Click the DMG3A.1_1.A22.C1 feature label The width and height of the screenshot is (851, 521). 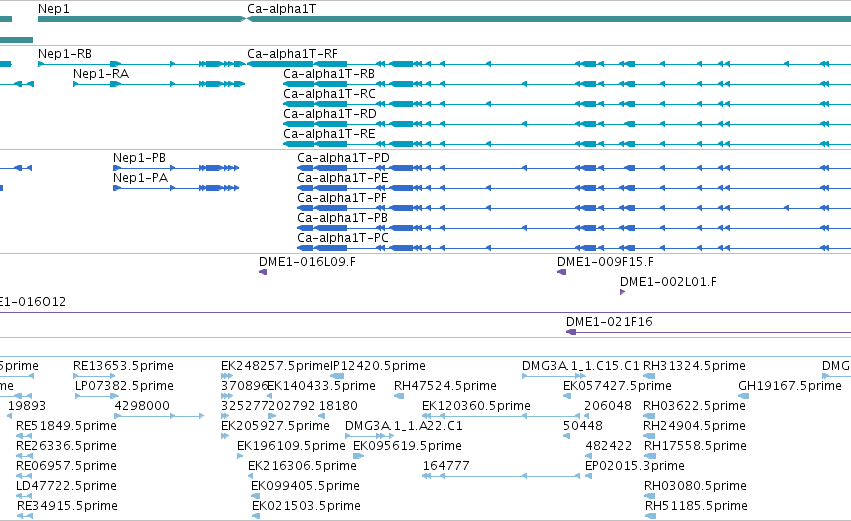(x=404, y=426)
